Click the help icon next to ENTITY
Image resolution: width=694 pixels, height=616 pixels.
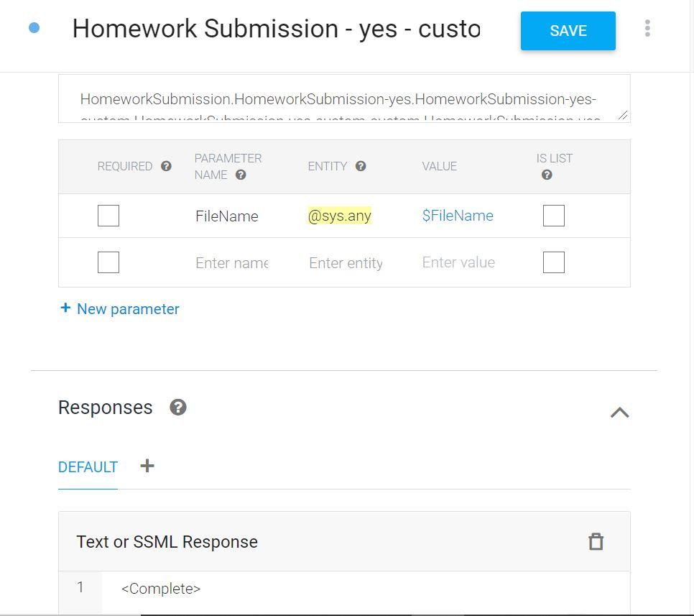(361, 166)
